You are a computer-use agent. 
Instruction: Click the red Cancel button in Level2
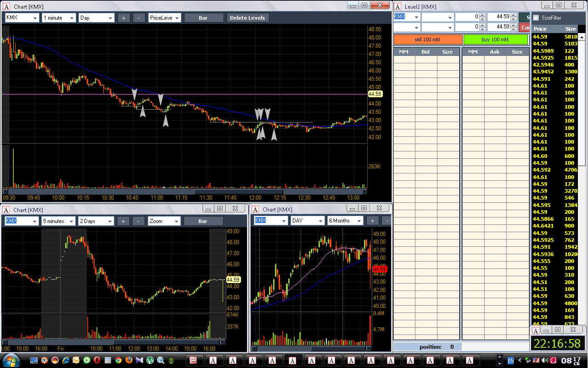click(x=525, y=28)
